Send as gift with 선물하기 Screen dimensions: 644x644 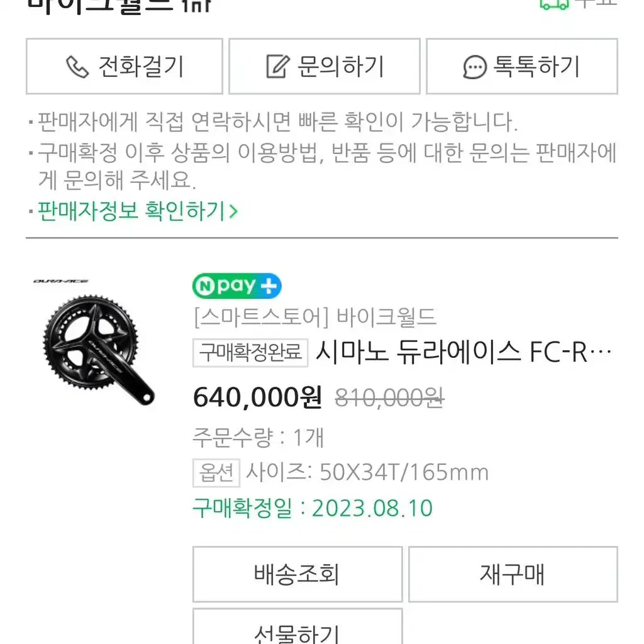297,626
